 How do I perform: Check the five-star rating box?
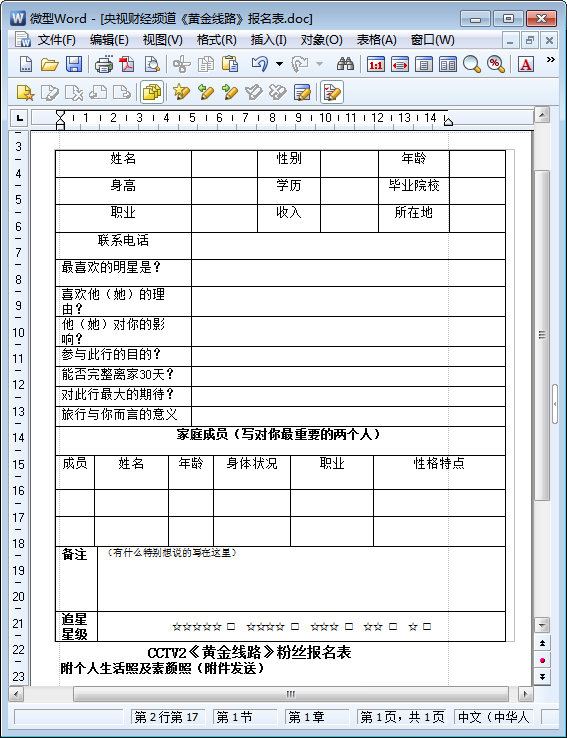(x=231, y=626)
